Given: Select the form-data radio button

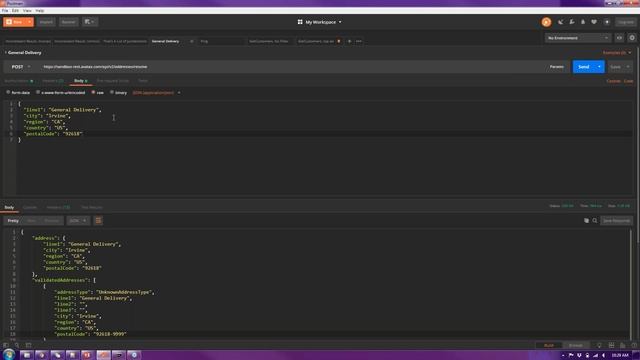Looking at the screenshot, I should [x=8, y=93].
